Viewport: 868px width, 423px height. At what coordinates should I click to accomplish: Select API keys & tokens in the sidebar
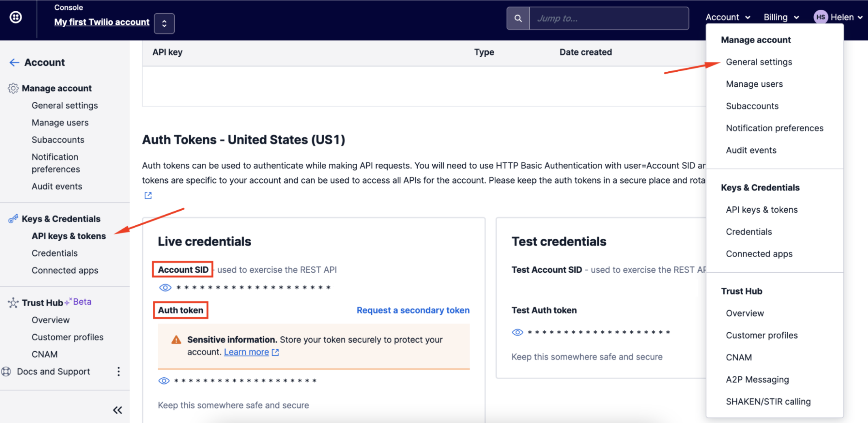pyautogui.click(x=69, y=236)
